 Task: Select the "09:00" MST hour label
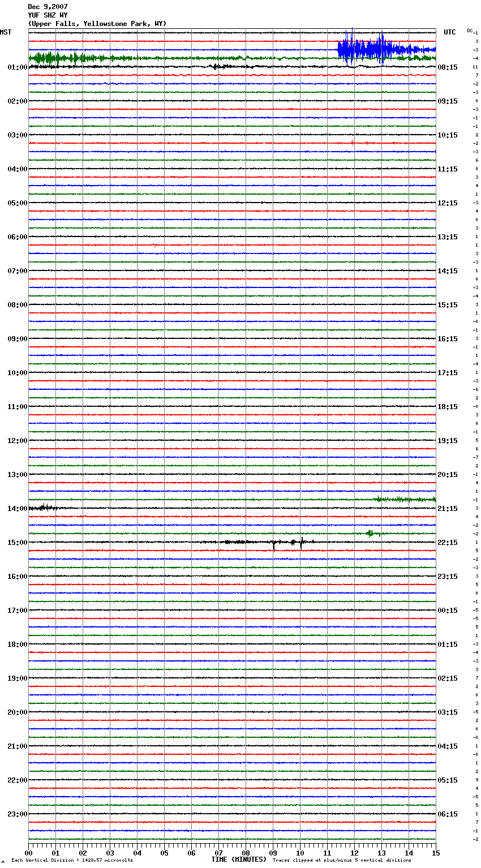click(x=18, y=339)
